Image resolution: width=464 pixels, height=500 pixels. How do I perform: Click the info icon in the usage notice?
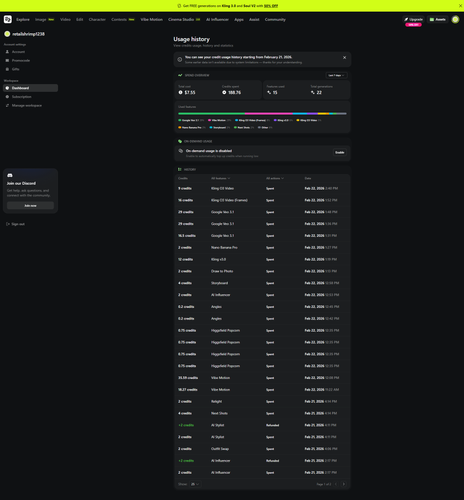[180, 59]
